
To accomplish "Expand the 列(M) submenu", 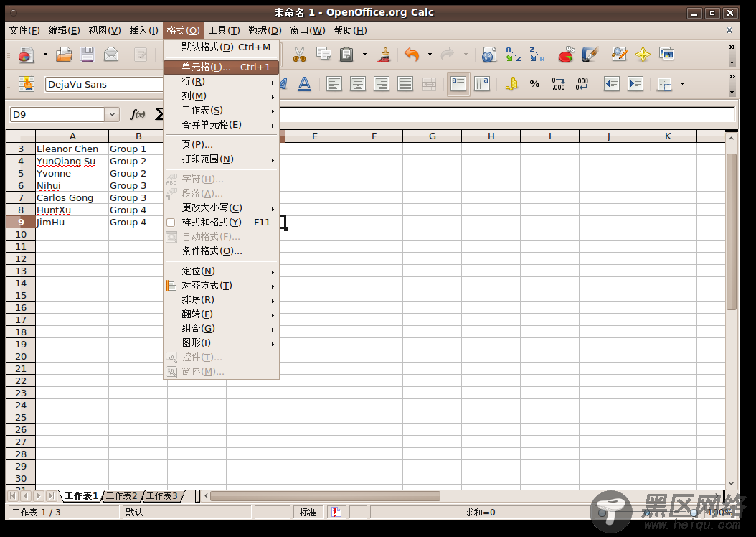I will click(222, 96).
